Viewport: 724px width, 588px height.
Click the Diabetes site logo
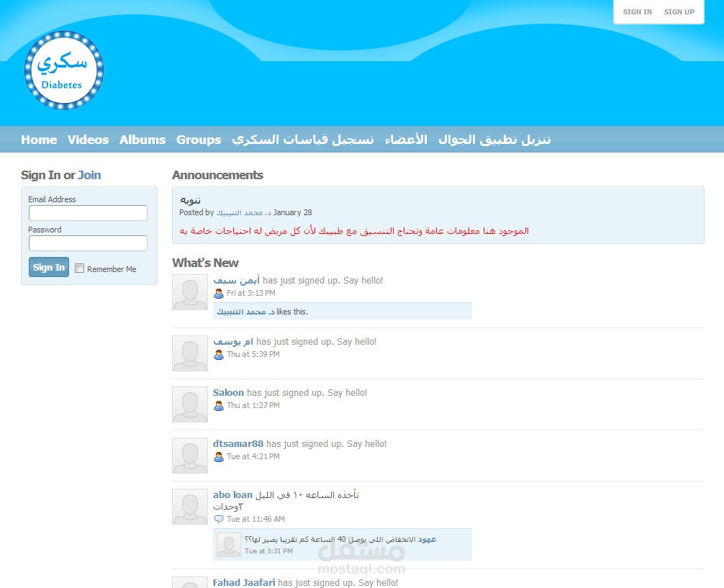(x=64, y=71)
